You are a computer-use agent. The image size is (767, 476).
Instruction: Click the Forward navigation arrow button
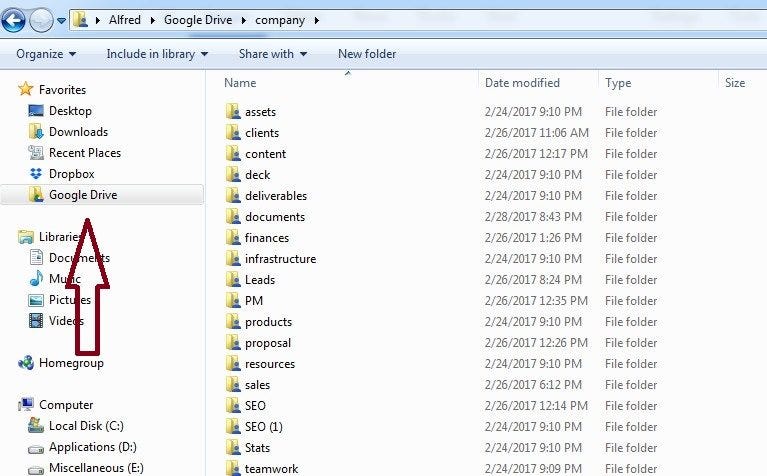41,21
